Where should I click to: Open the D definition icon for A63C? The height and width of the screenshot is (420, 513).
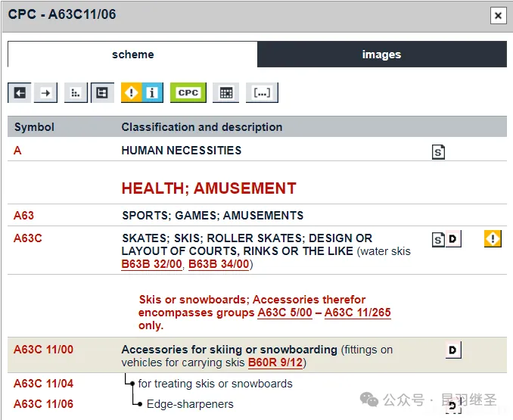pyautogui.click(x=452, y=240)
